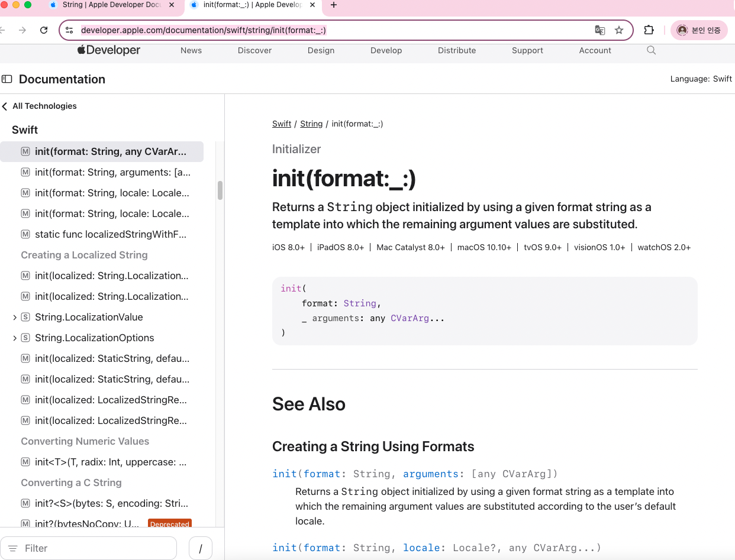The height and width of the screenshot is (560, 735).
Task: Open the News menu item
Action: [x=191, y=50]
